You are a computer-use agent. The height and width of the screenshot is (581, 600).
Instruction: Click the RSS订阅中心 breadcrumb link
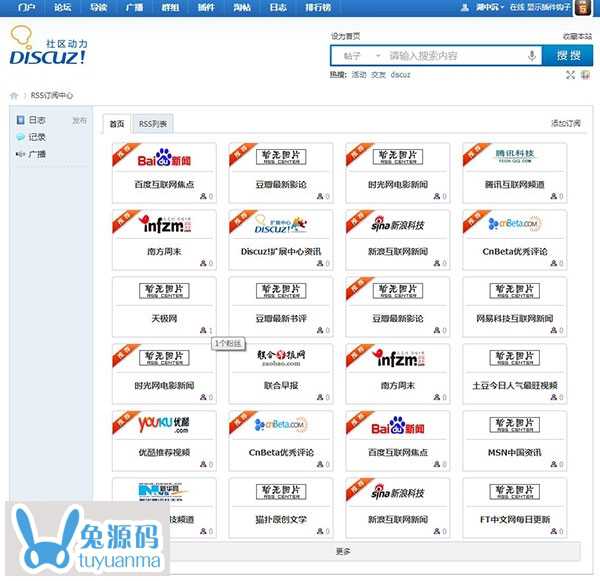[52, 96]
